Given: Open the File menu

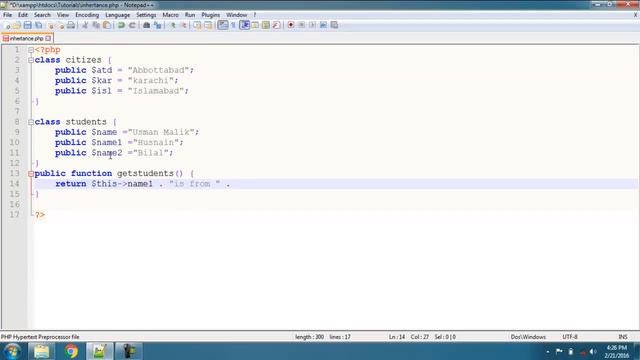Looking at the screenshot, I should pyautogui.click(x=7, y=15).
